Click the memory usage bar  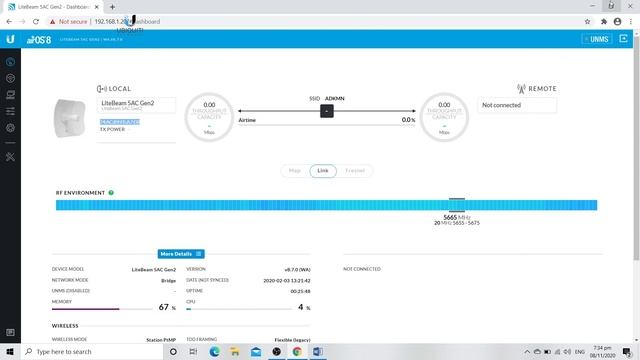[102, 309]
